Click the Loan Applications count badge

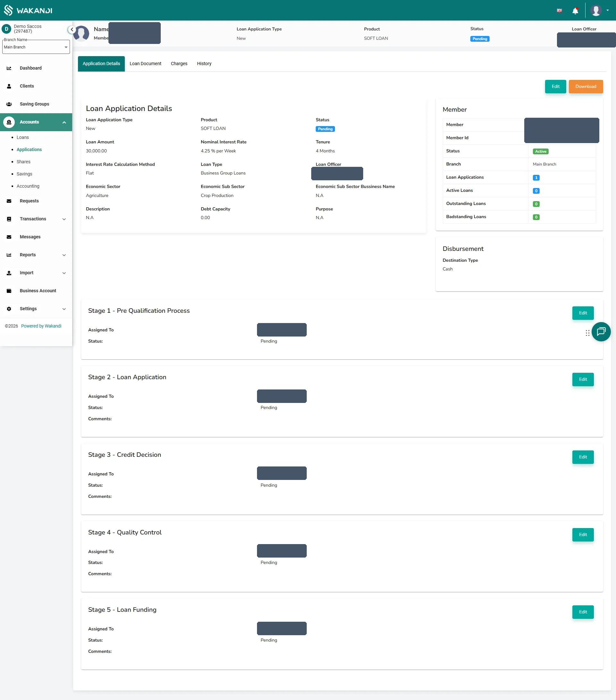[536, 178]
